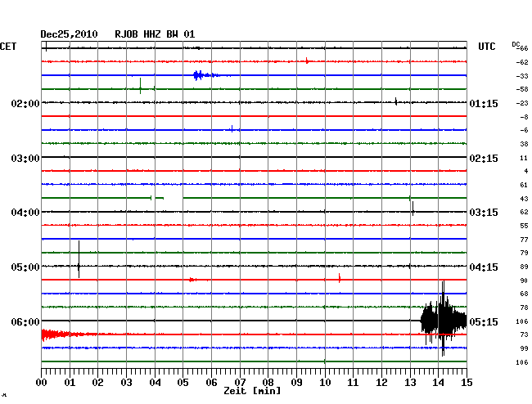Image resolution: width=532 pixels, height=404 pixels.
Task: Click the minute axis label 15
Action: point(467,383)
